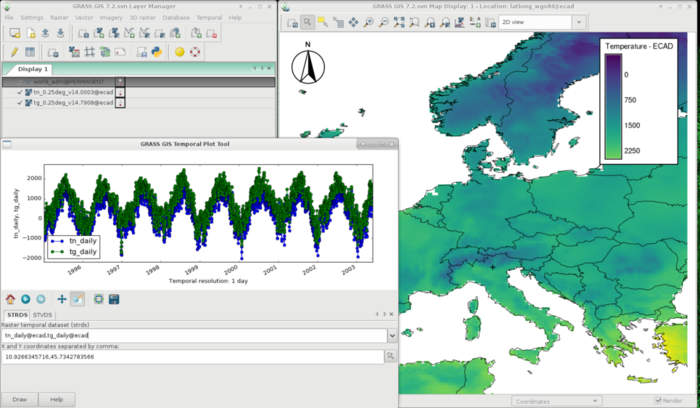
Task: Switch to the STVDS tab
Action: pyautogui.click(x=42, y=315)
